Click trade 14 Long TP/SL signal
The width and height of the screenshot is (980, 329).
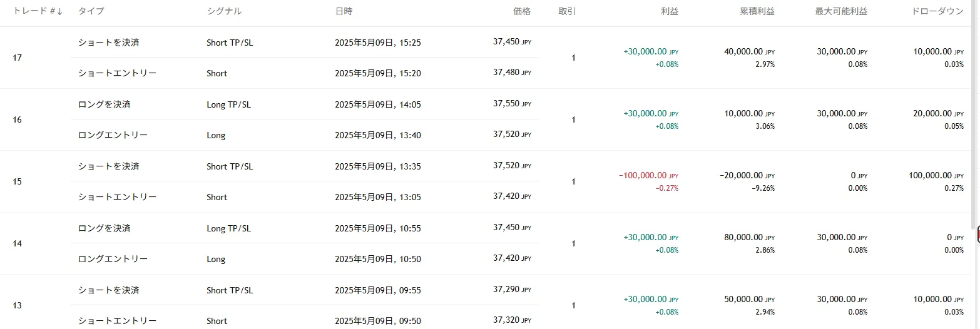pyautogui.click(x=228, y=228)
